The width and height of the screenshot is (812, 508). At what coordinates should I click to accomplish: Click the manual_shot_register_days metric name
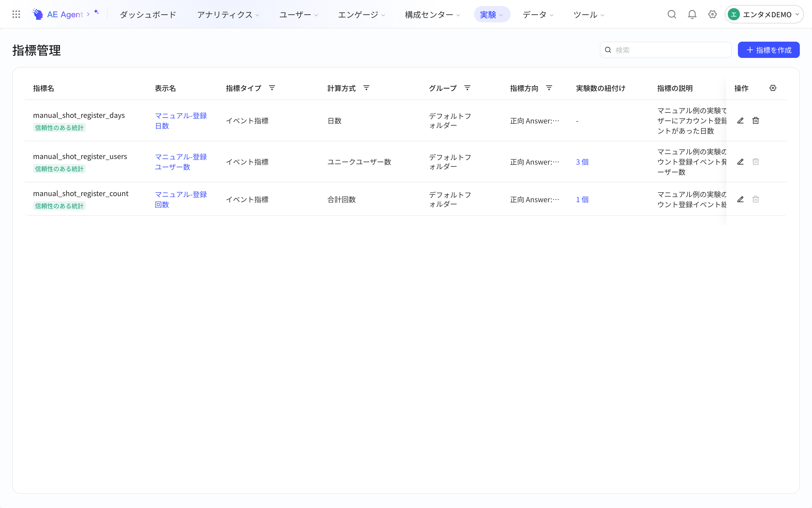point(79,115)
